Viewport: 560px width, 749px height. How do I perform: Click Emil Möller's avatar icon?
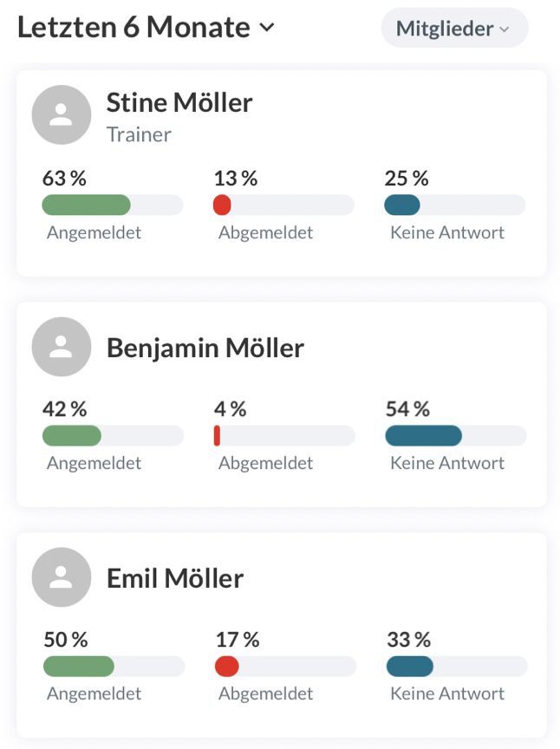[x=61, y=577]
